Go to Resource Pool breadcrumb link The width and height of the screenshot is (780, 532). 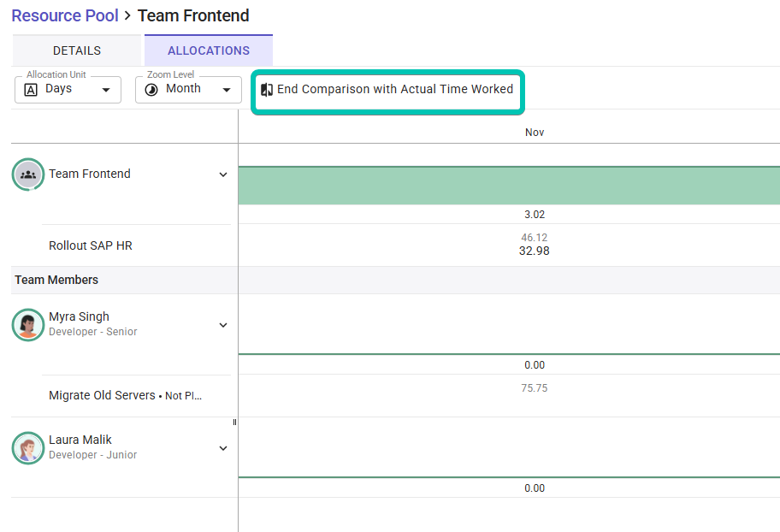pos(65,15)
